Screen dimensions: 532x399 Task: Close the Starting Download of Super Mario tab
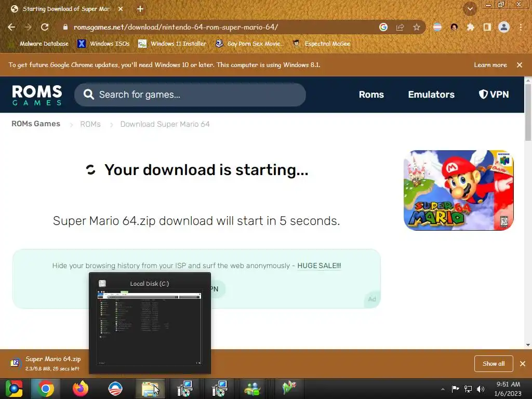(x=121, y=9)
